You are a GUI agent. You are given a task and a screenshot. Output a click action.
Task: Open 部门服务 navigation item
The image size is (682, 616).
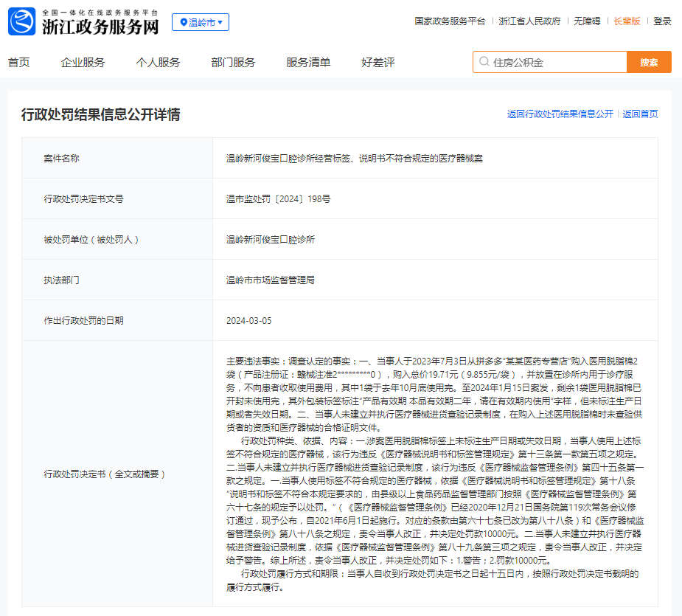pos(233,62)
